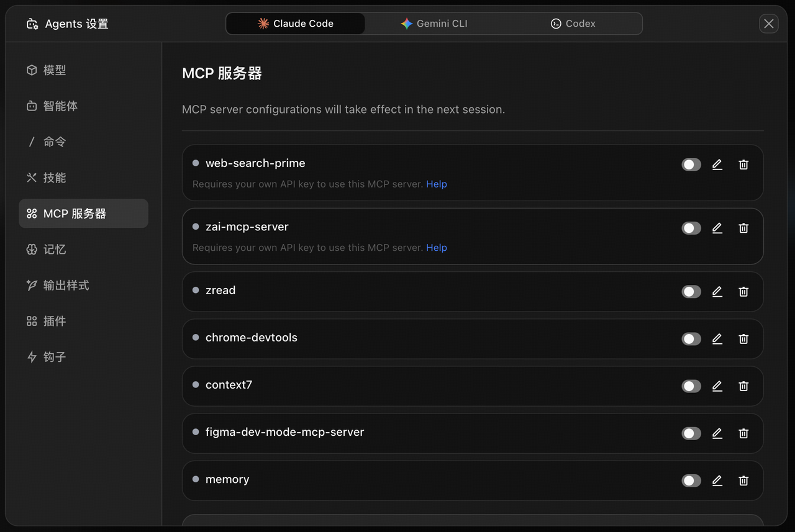795x532 pixels.
Task: Delete the zai-mcp-server entry via trash icon
Action: [743, 228]
